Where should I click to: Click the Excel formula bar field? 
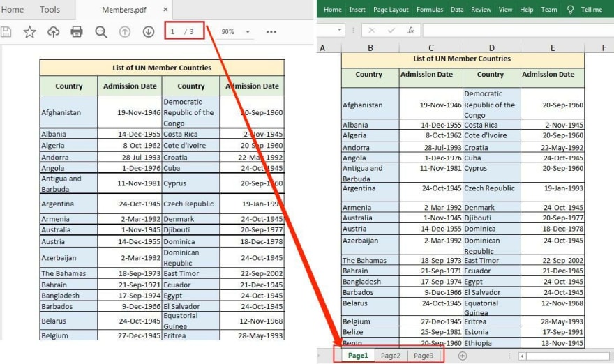[x=518, y=30]
